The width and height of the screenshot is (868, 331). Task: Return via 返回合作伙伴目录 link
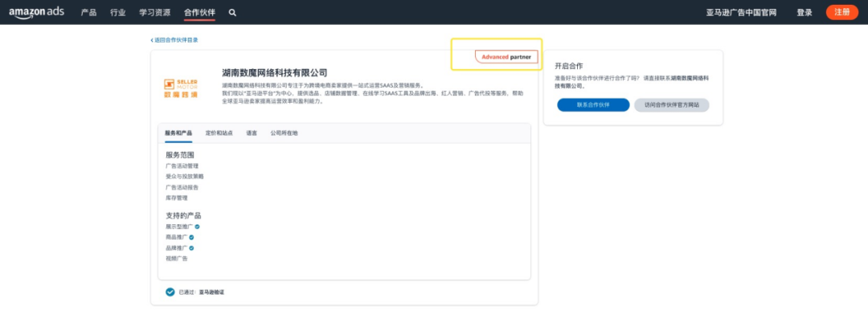[174, 40]
